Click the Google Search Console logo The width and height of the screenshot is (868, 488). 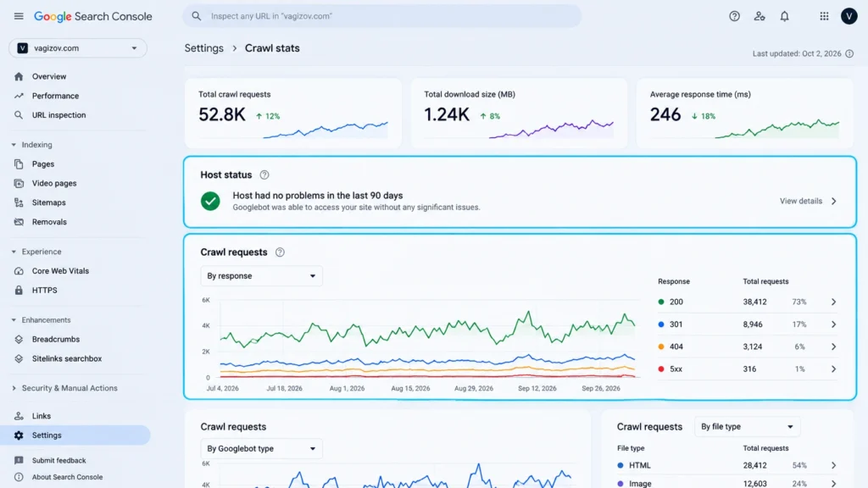(x=93, y=17)
